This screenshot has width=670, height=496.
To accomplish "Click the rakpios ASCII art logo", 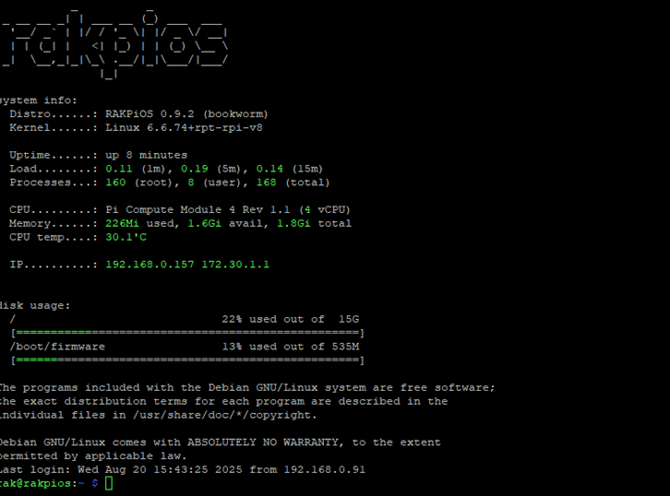I will click(x=115, y=42).
